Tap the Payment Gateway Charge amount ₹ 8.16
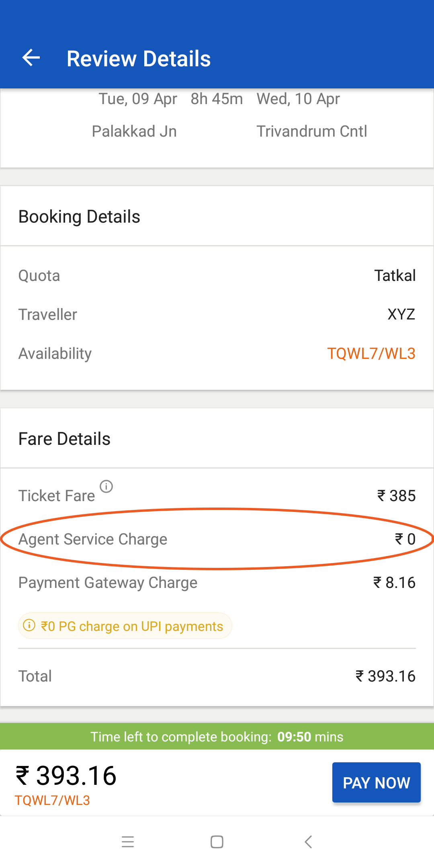434x868 pixels. click(x=394, y=583)
